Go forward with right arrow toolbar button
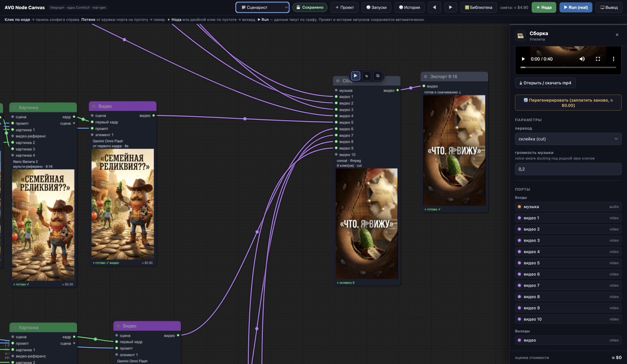The image size is (627, 364). coord(450,7)
